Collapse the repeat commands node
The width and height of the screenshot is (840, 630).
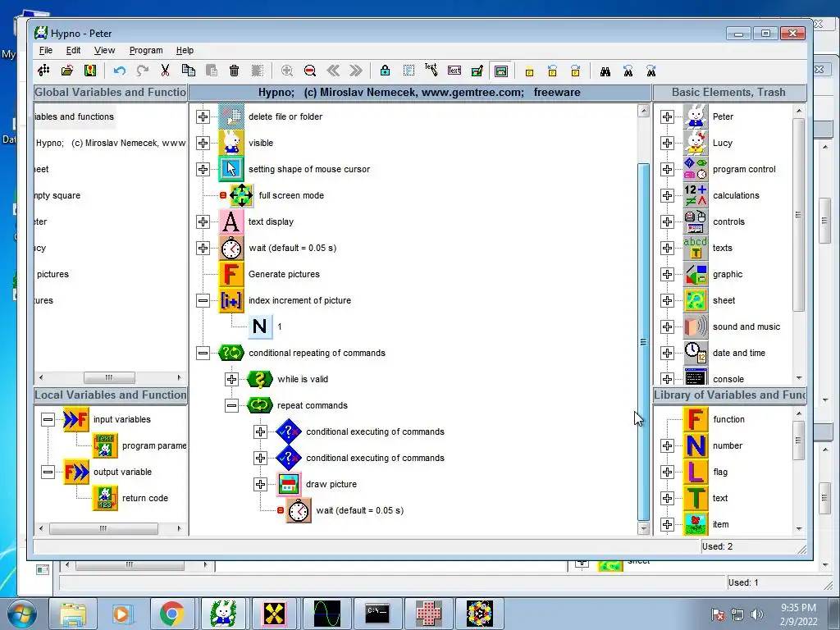[231, 405]
